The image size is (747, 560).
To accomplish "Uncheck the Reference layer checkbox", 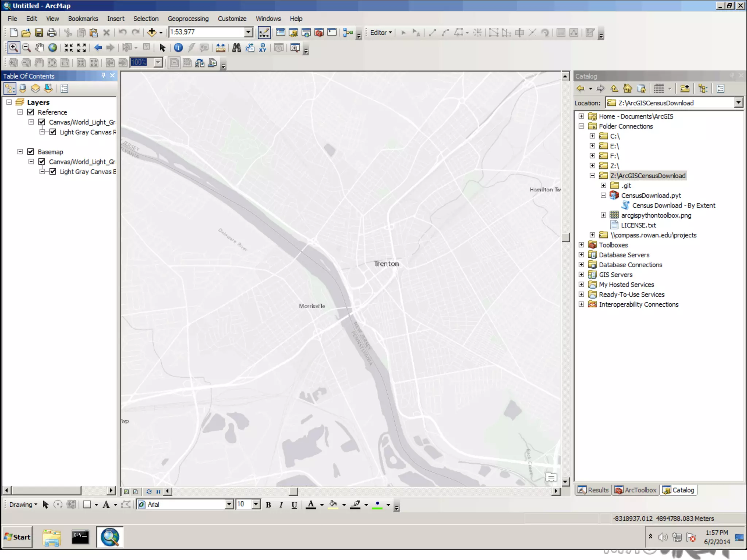I will 31,112.
